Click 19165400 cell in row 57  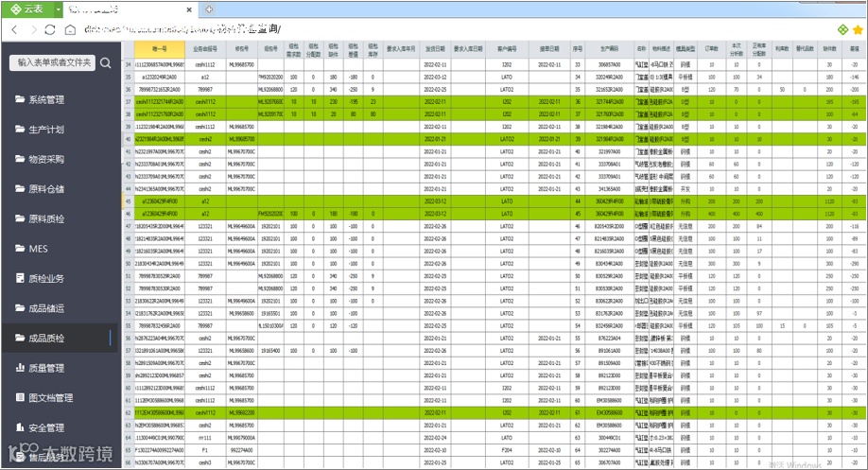pos(270,351)
